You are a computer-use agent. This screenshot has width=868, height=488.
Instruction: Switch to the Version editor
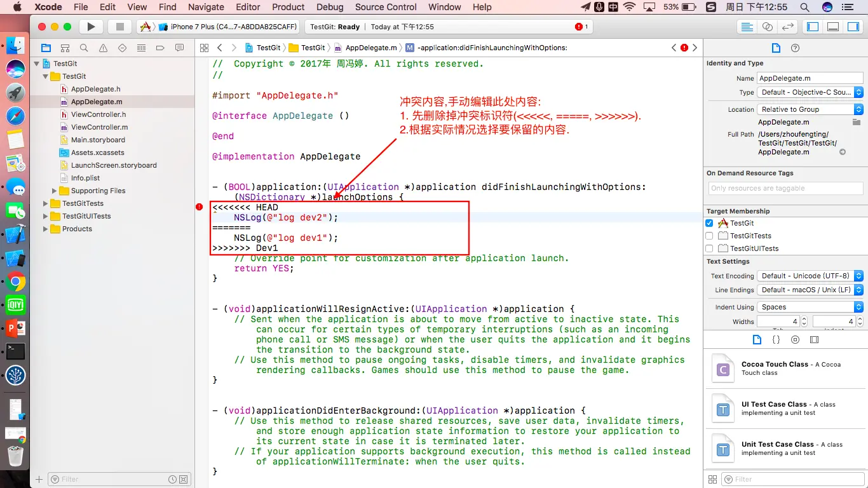point(788,27)
